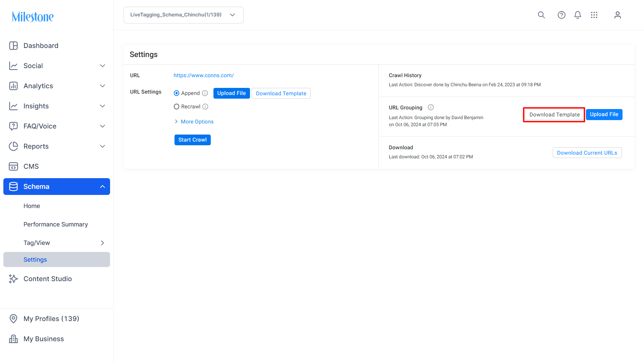Click the My Profiles location pin icon
The image size is (644, 362).
pos(13,319)
